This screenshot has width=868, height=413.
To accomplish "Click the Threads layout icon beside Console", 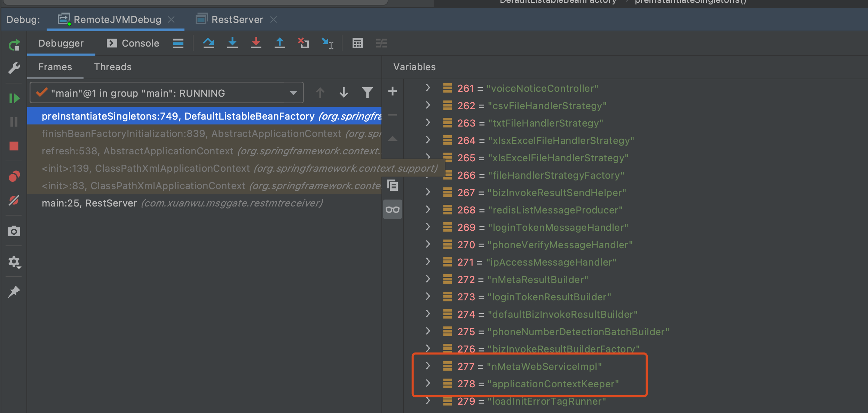I will [x=178, y=43].
